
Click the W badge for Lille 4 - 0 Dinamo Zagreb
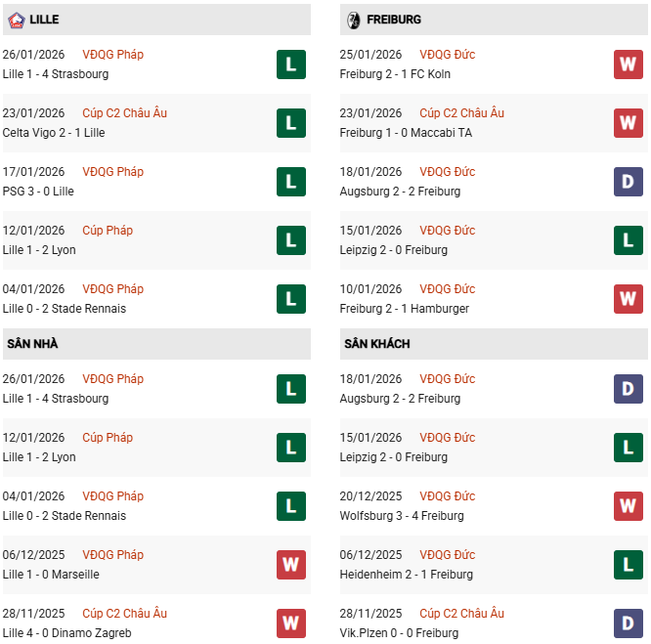point(290,623)
